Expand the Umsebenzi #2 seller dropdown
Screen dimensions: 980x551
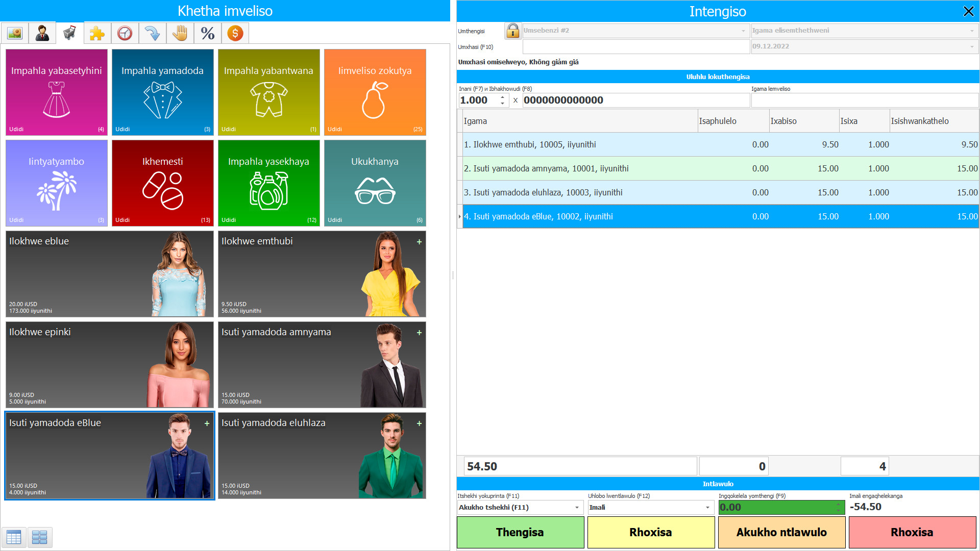click(743, 31)
